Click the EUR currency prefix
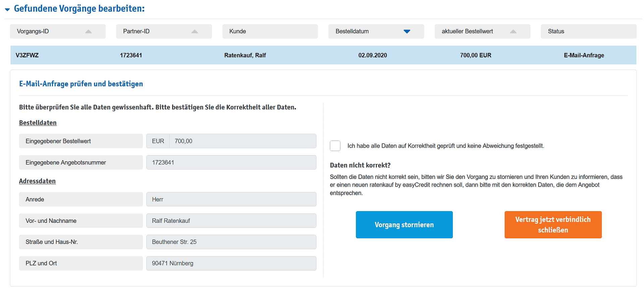Viewport: 644px width, 291px height. click(158, 141)
